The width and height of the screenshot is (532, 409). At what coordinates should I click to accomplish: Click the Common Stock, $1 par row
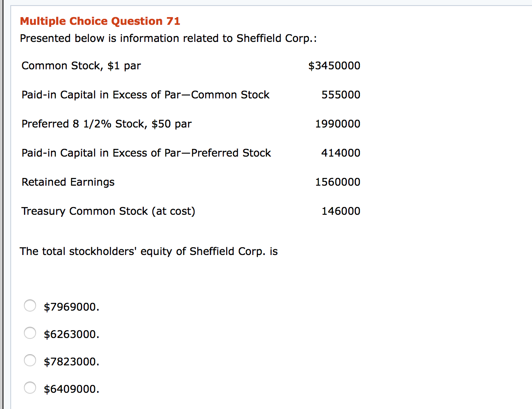81,66
